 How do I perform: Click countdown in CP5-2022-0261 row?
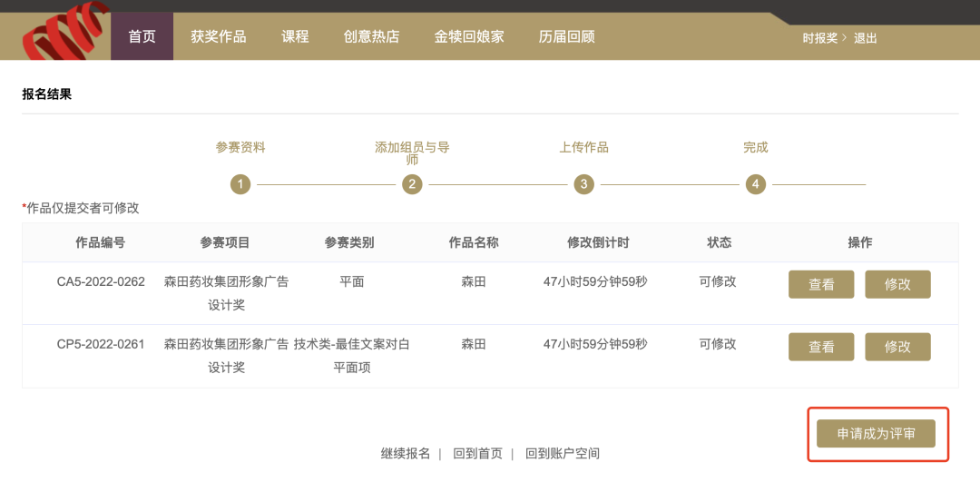click(x=595, y=344)
